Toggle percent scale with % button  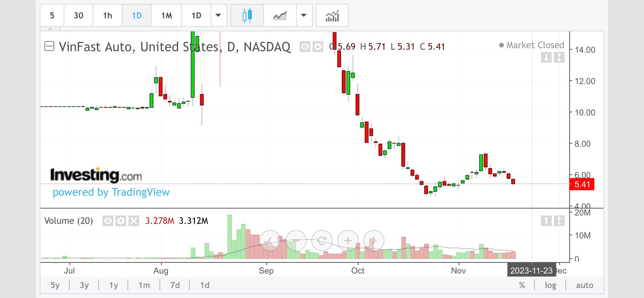pos(522,285)
